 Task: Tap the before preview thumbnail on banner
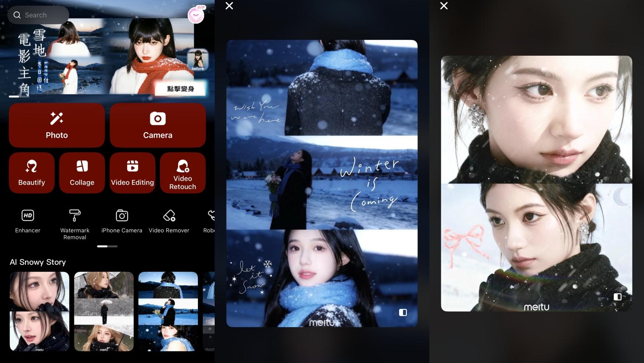(198, 60)
